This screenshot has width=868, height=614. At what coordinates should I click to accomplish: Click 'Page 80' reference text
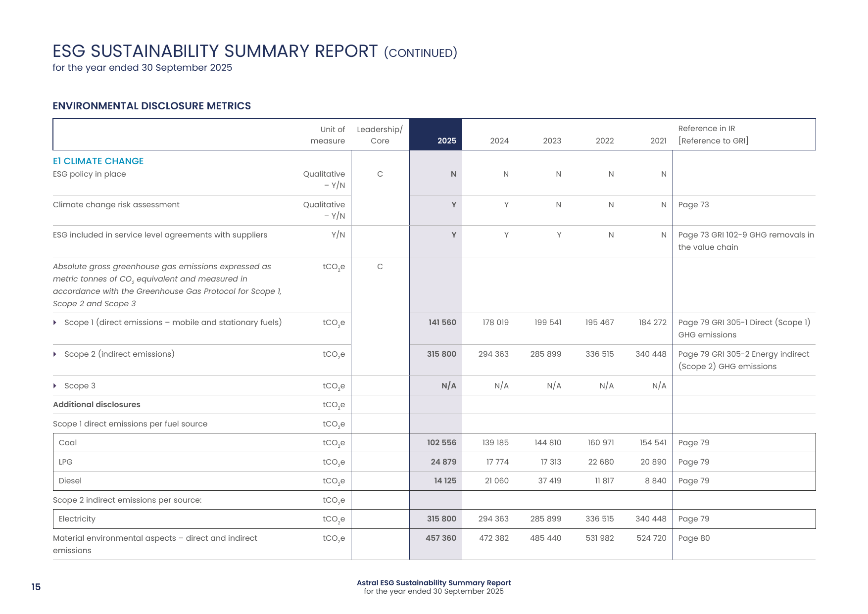click(x=694, y=538)
